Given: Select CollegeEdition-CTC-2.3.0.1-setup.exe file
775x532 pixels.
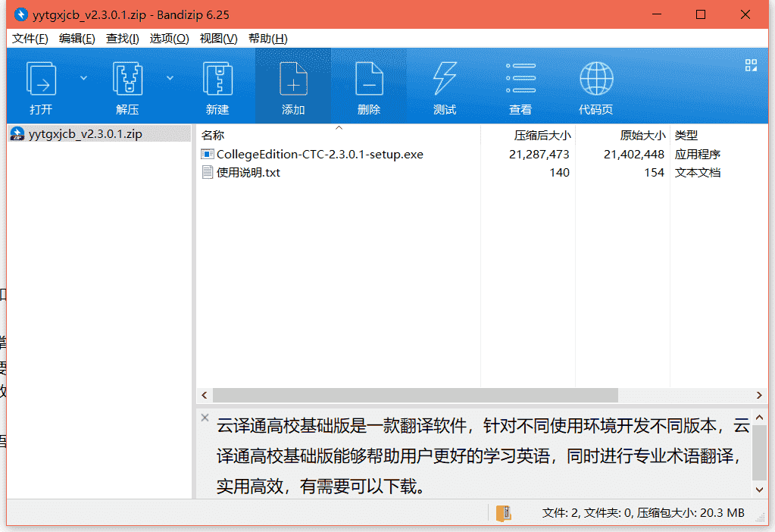Looking at the screenshot, I should 320,155.
